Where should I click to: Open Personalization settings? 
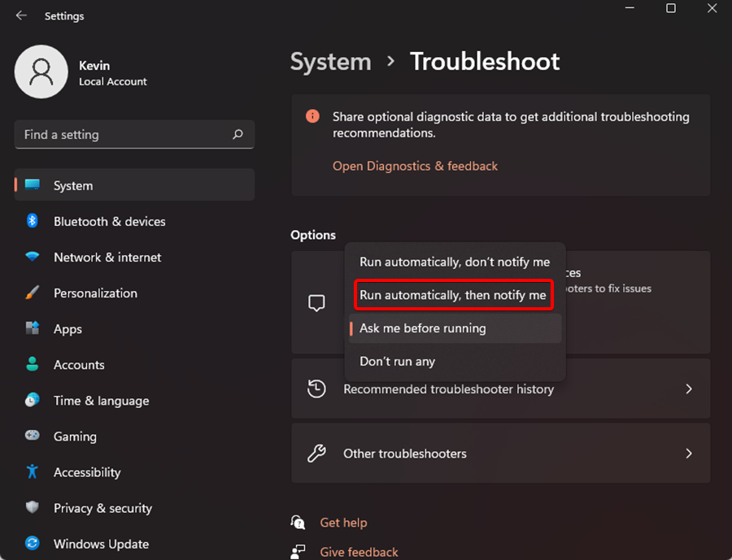[x=134, y=293]
